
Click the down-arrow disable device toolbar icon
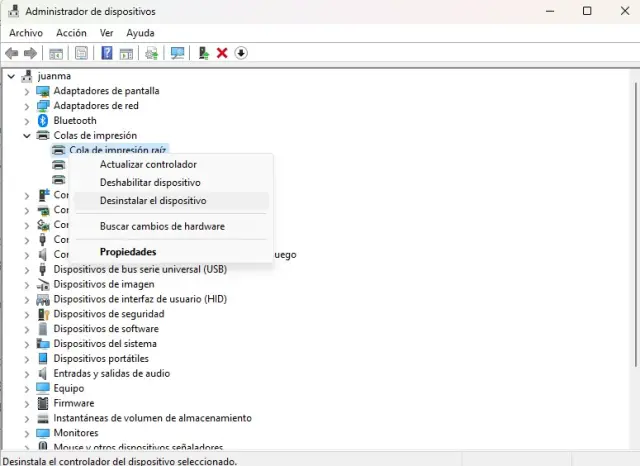click(241, 53)
